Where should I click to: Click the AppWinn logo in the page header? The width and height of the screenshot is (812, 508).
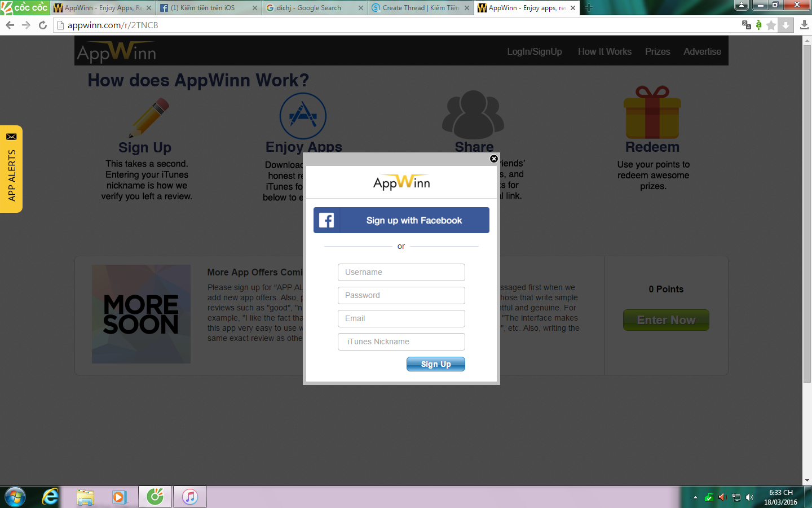point(116,51)
